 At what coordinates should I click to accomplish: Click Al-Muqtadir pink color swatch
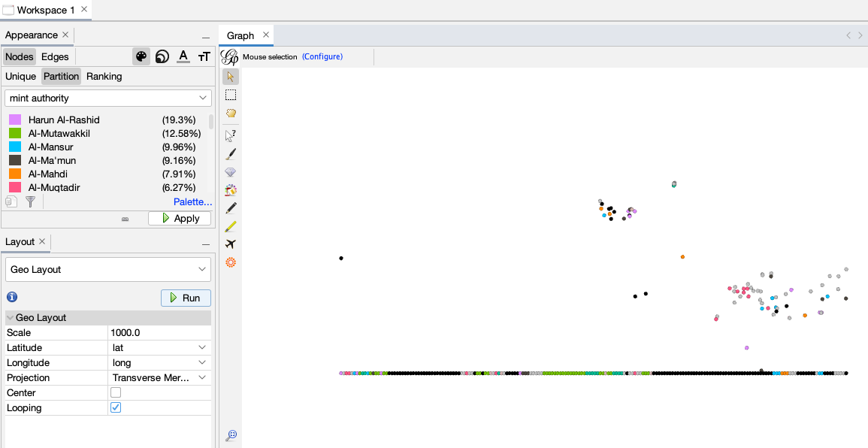click(15, 187)
